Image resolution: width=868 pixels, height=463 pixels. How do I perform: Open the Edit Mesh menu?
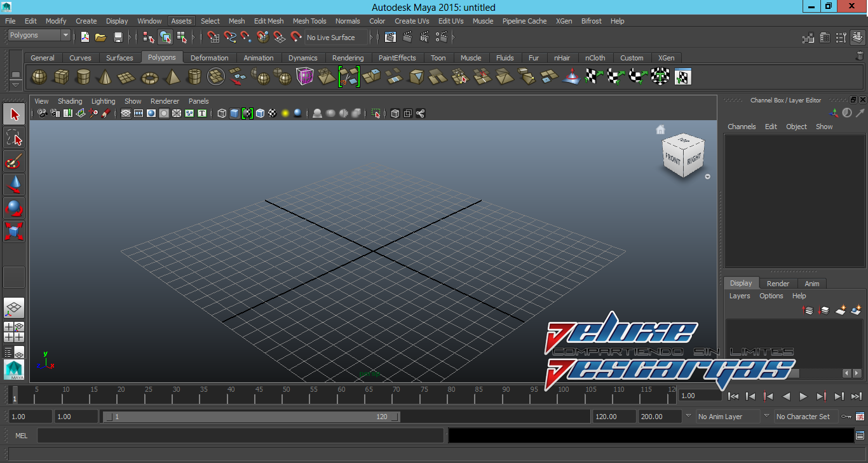(x=269, y=21)
